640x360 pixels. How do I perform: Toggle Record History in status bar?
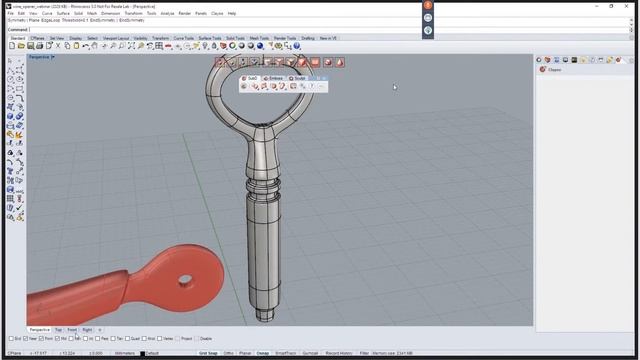click(339, 353)
